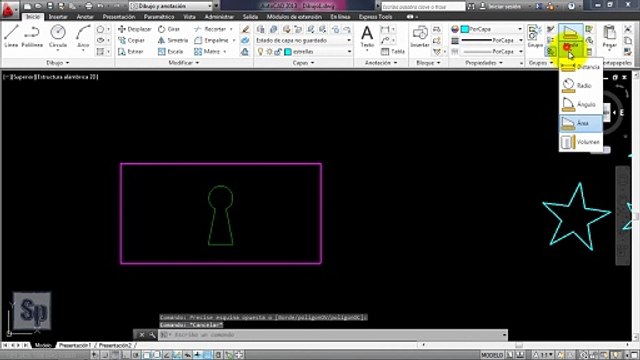Click the command line input field

pyautogui.click(x=333, y=335)
